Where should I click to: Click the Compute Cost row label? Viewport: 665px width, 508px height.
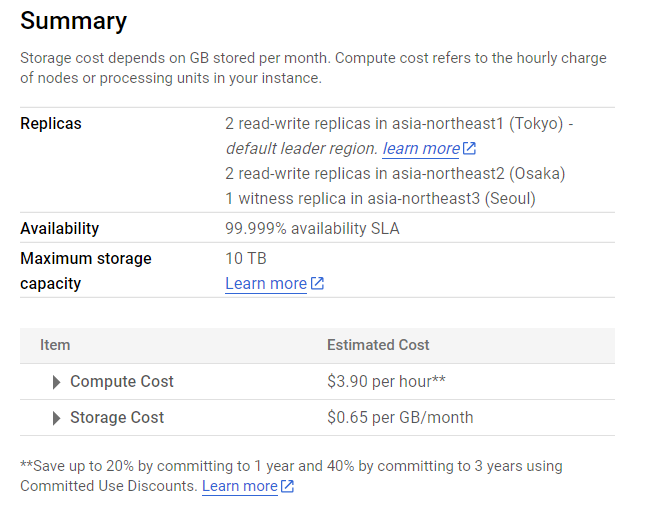tap(121, 382)
